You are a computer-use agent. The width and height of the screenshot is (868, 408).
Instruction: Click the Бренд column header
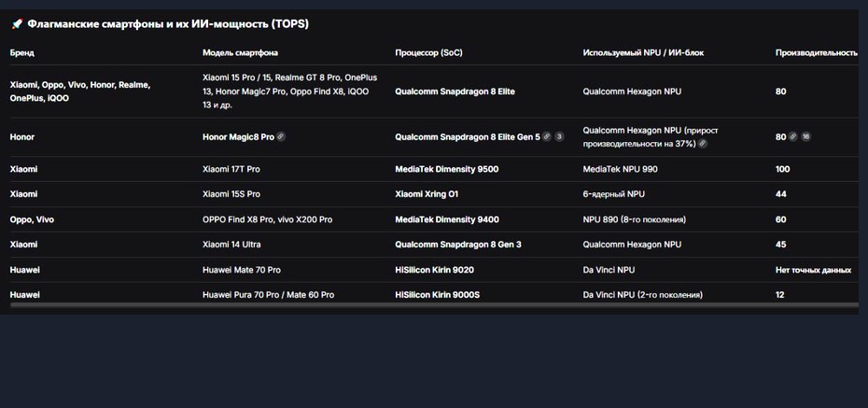coord(22,52)
